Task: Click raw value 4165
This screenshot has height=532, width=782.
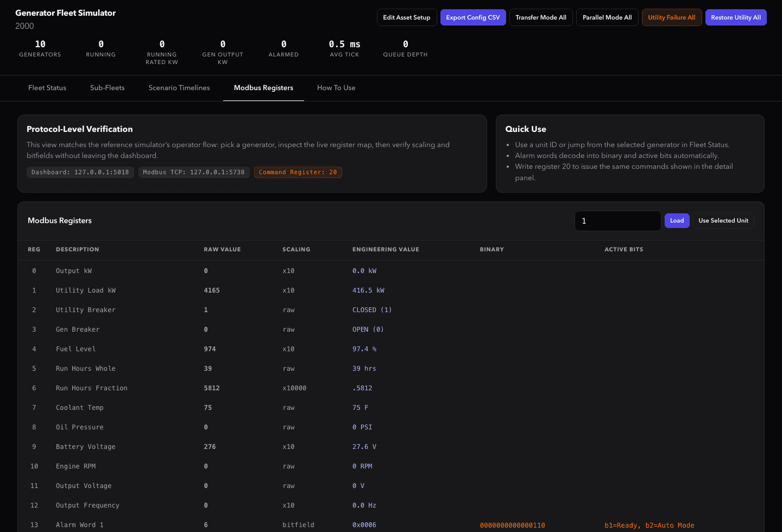Action: tap(212, 290)
